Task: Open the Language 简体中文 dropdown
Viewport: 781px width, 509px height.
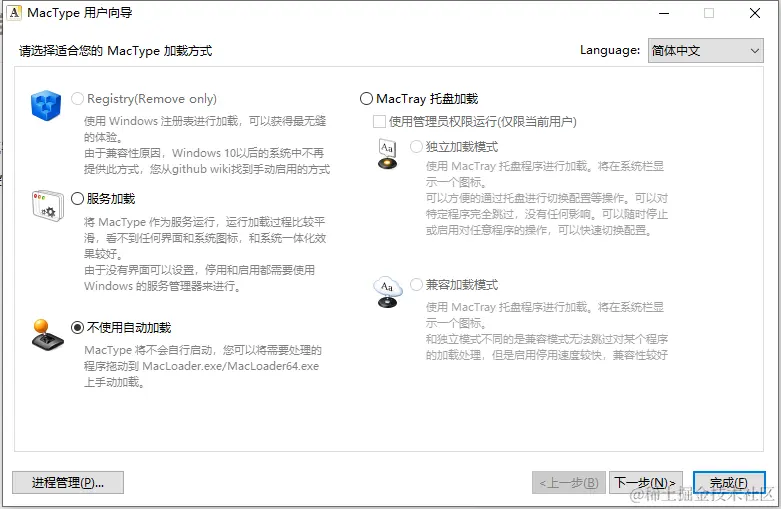Action: pyautogui.click(x=705, y=50)
